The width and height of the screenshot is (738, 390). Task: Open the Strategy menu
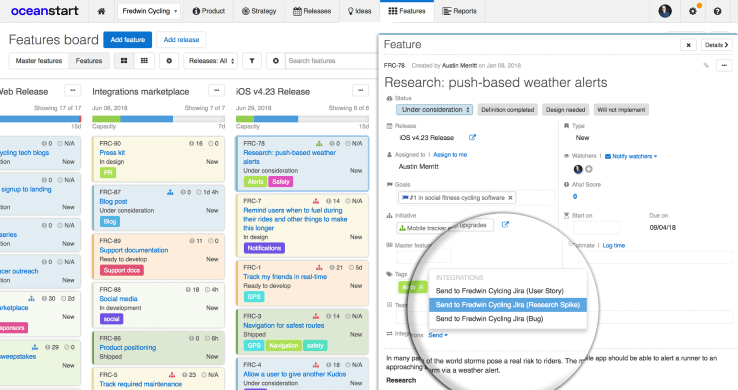pyautogui.click(x=259, y=11)
